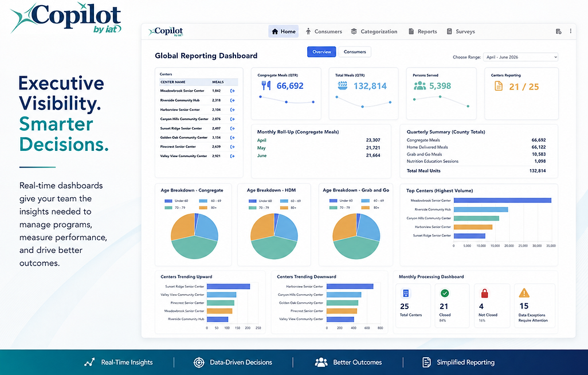Open Riverside Community Hub row arrow icon
Viewport: 588px width, 375px height.
[x=233, y=100]
